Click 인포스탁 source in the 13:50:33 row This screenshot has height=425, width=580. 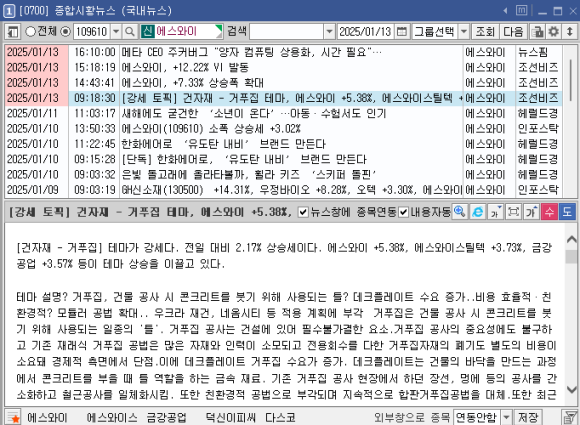tap(538, 129)
